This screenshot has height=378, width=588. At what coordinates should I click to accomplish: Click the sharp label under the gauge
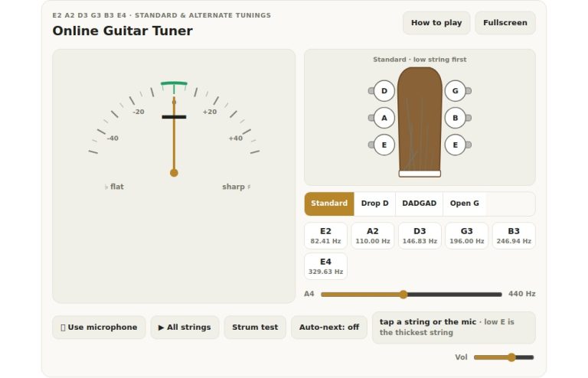(237, 187)
